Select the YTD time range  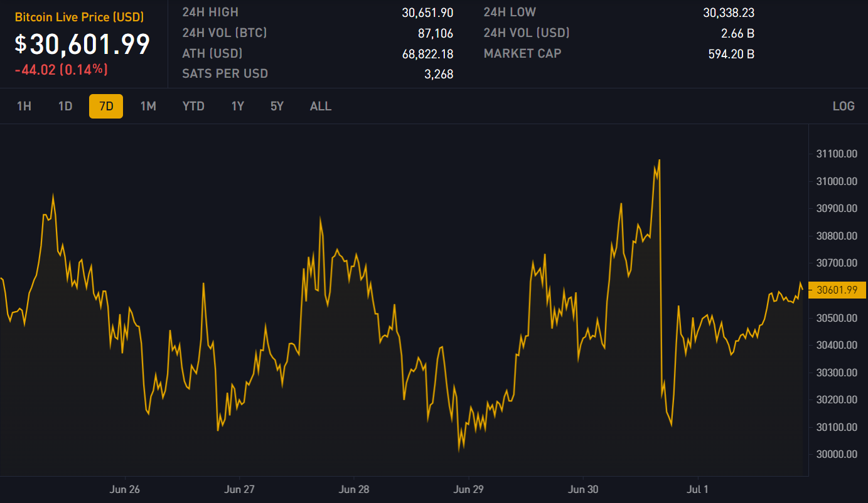click(x=193, y=107)
